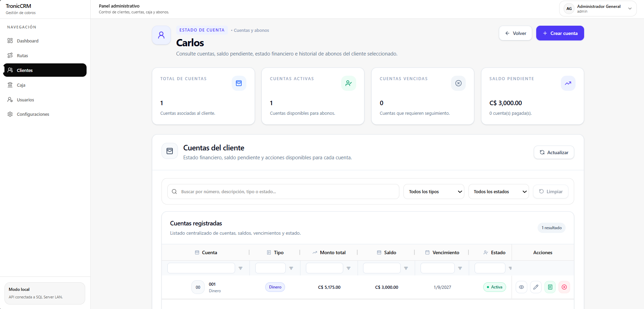Expand the Administrador General user menu
The height and width of the screenshot is (309, 644).
pos(598,9)
